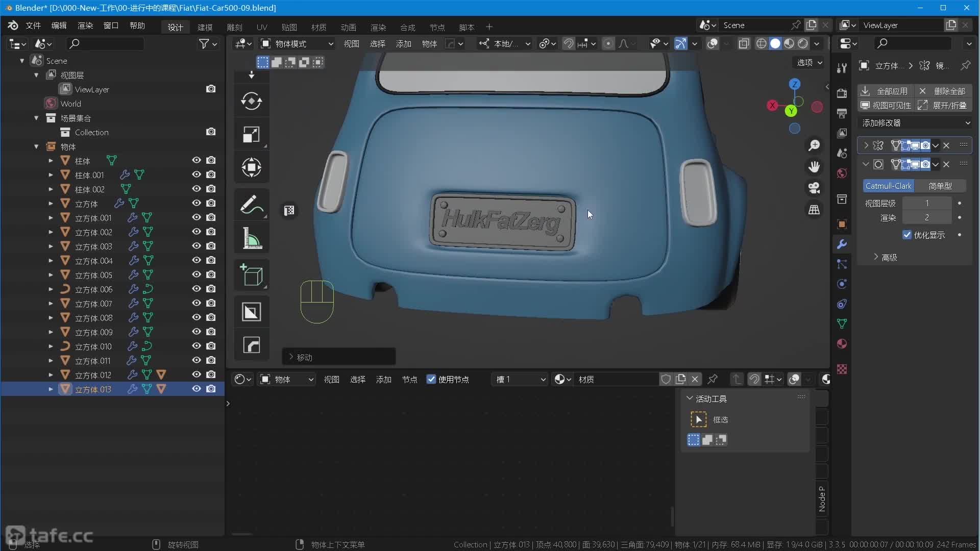This screenshot has width=980, height=551.
Task: Expand 立方体.012 in outliner
Action: click(x=51, y=374)
